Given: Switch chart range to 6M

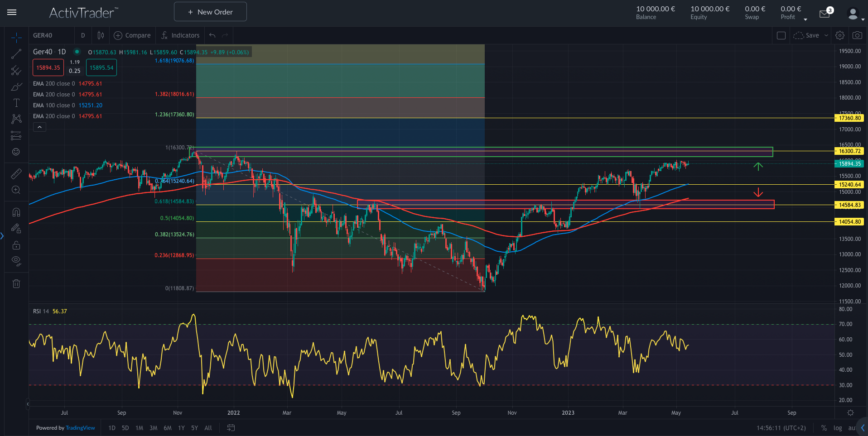Looking at the screenshot, I should [x=167, y=428].
